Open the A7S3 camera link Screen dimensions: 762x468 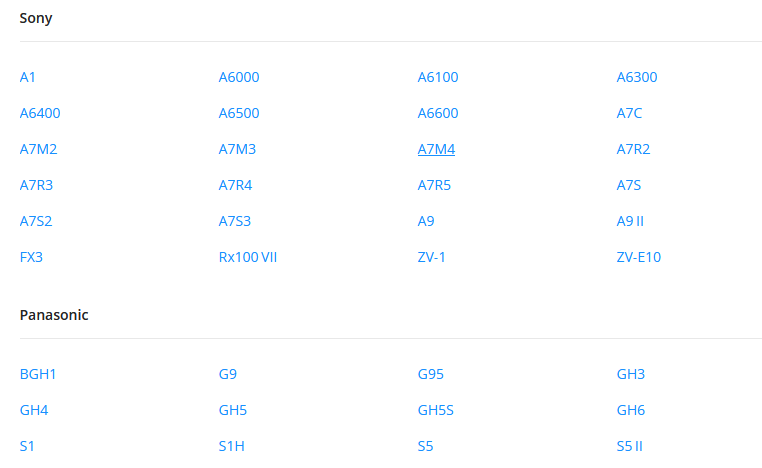235,221
